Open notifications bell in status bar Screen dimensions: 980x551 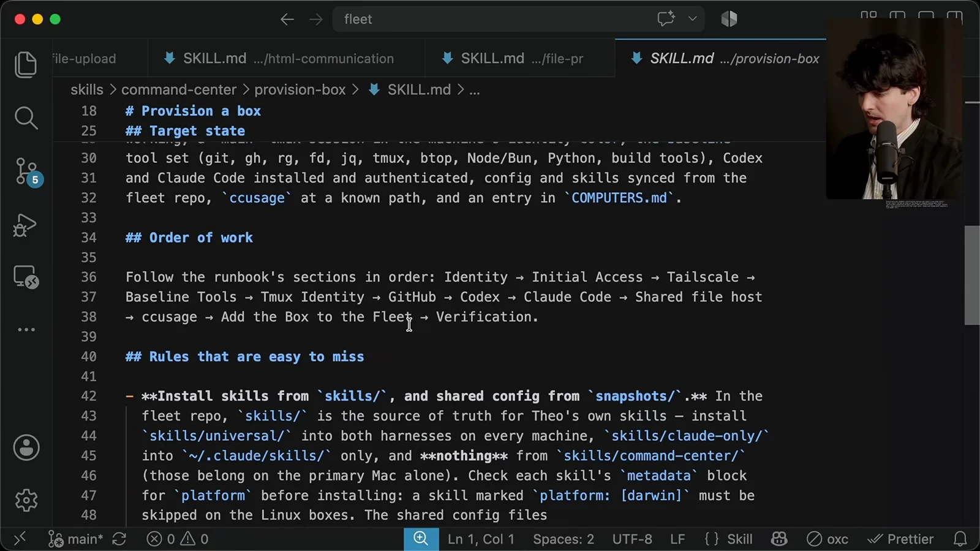960,539
